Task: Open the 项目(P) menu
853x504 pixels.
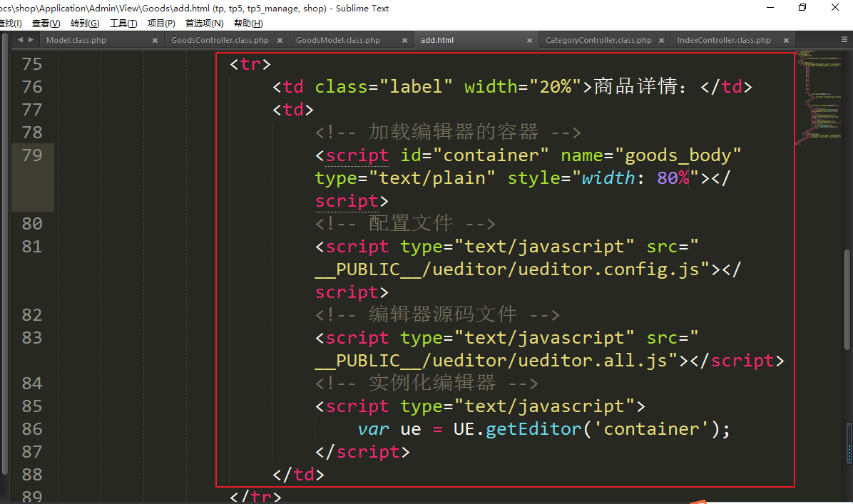Action: [x=161, y=24]
